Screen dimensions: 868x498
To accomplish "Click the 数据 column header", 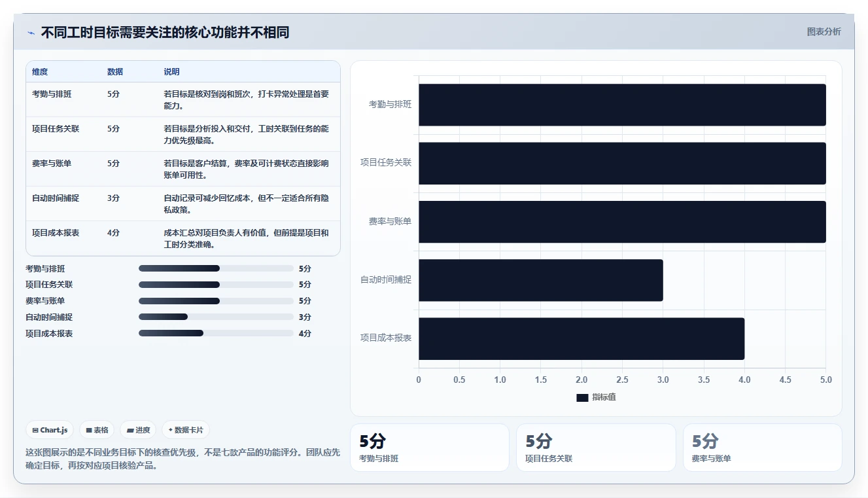I will point(115,71).
